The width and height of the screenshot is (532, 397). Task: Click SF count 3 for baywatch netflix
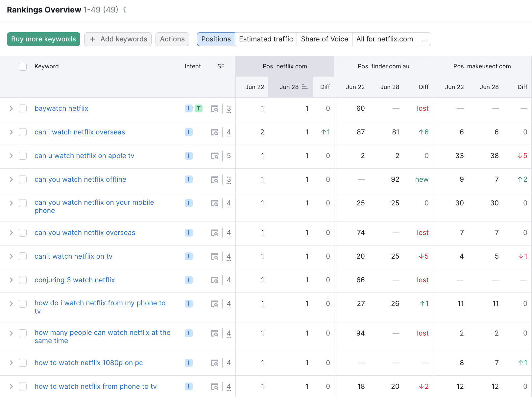click(229, 108)
